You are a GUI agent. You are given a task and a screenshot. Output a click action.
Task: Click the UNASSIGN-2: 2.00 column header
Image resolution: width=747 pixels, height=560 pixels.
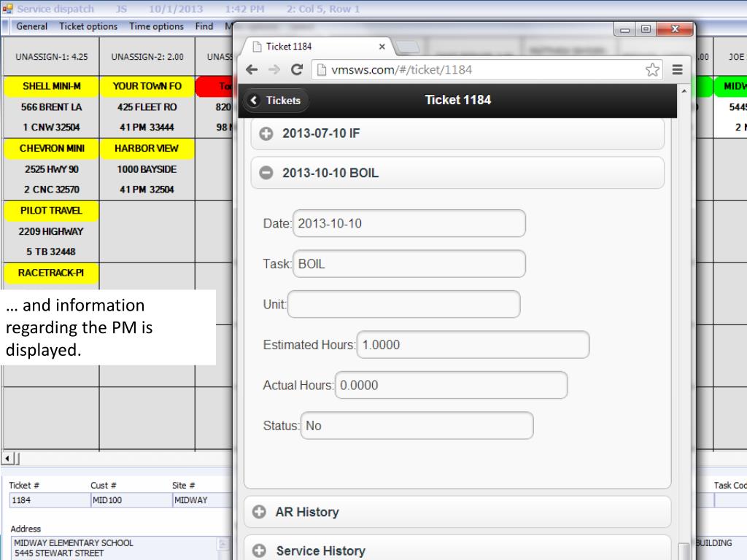pos(147,57)
